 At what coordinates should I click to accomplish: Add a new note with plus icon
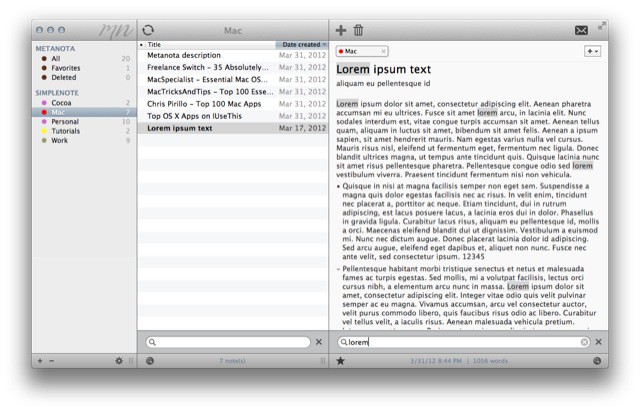341,30
